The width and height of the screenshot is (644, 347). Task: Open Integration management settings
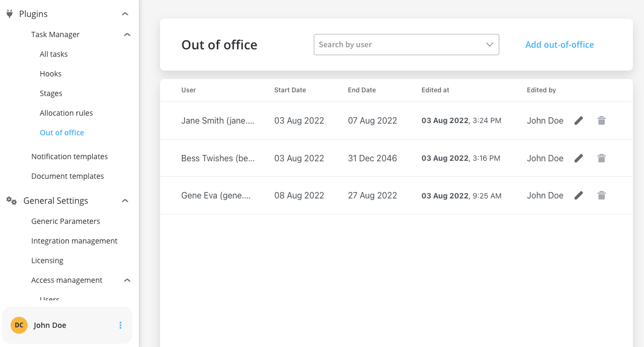point(74,241)
